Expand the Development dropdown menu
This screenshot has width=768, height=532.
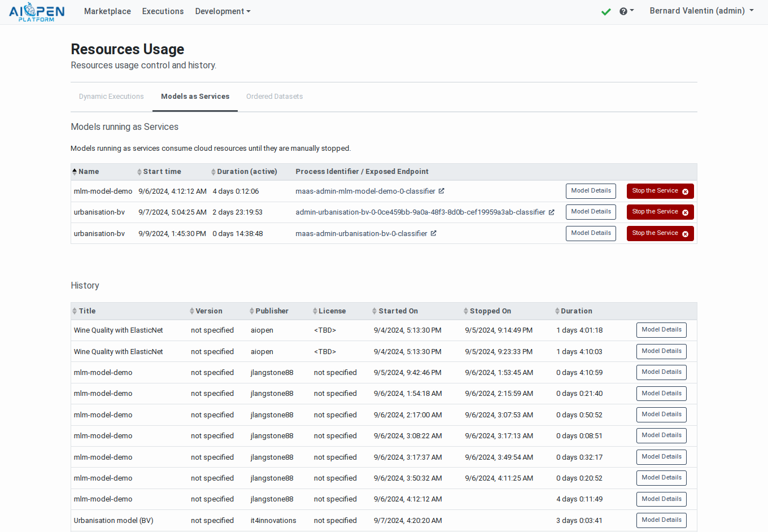pos(222,11)
